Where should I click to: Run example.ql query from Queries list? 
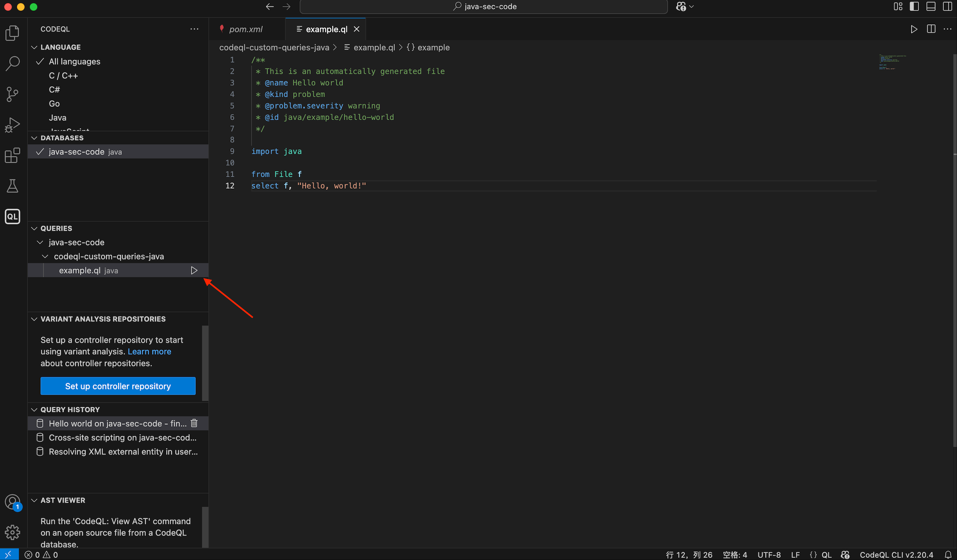pos(194,270)
